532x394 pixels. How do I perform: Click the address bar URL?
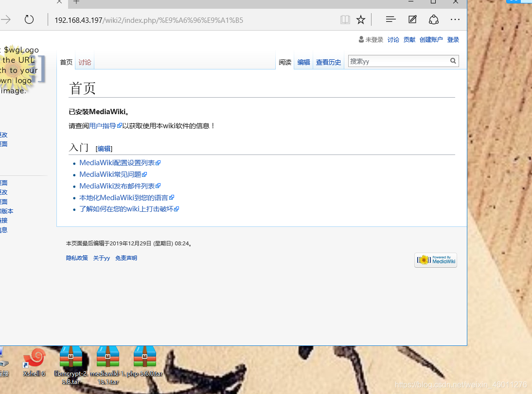[x=149, y=20]
